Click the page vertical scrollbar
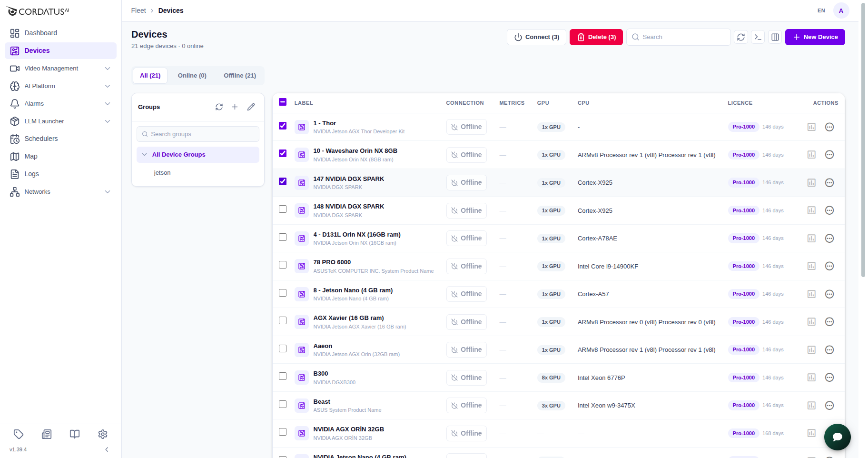This screenshot has width=868, height=458. [x=863, y=141]
